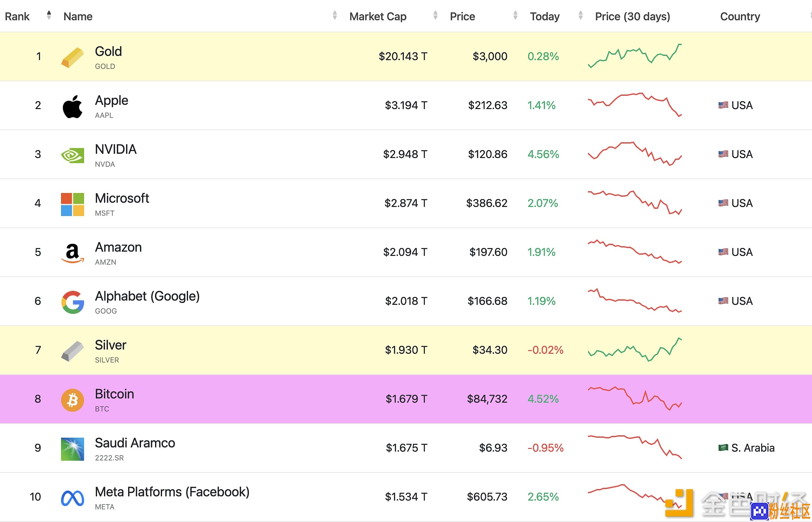Click the USA flag in Alphabet row
812x522 pixels.
(x=723, y=301)
